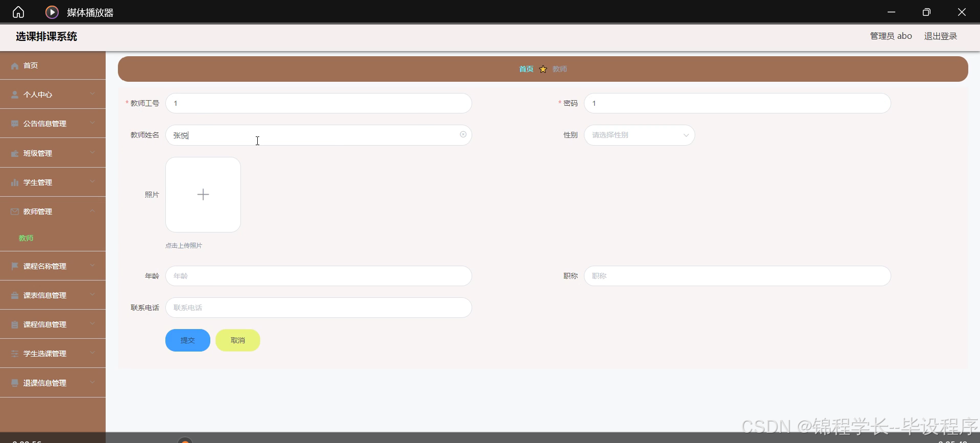Image resolution: width=980 pixels, height=443 pixels.
Task: Click the 点击上传照片 hint text
Action: coord(184,246)
